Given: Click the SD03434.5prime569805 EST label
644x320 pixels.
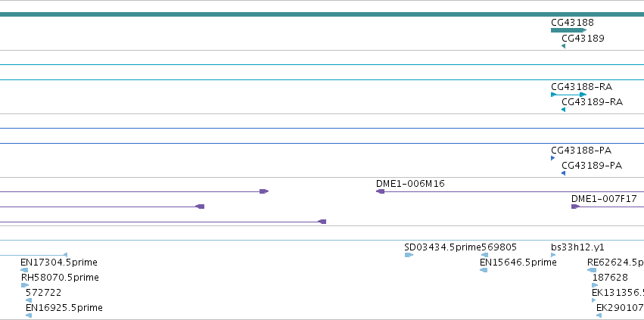Looking at the screenshot, I should [x=460, y=247].
